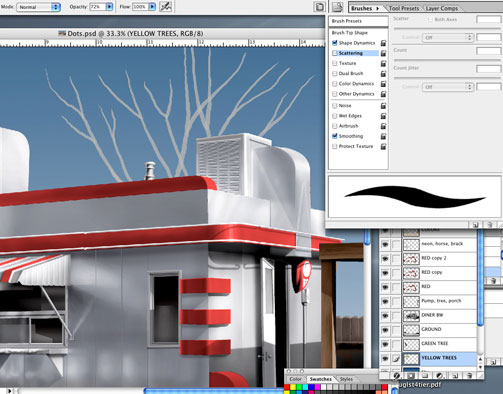The height and width of the screenshot is (394, 503).
Task: Select the neon, horse, brack layer
Action: [x=439, y=244]
